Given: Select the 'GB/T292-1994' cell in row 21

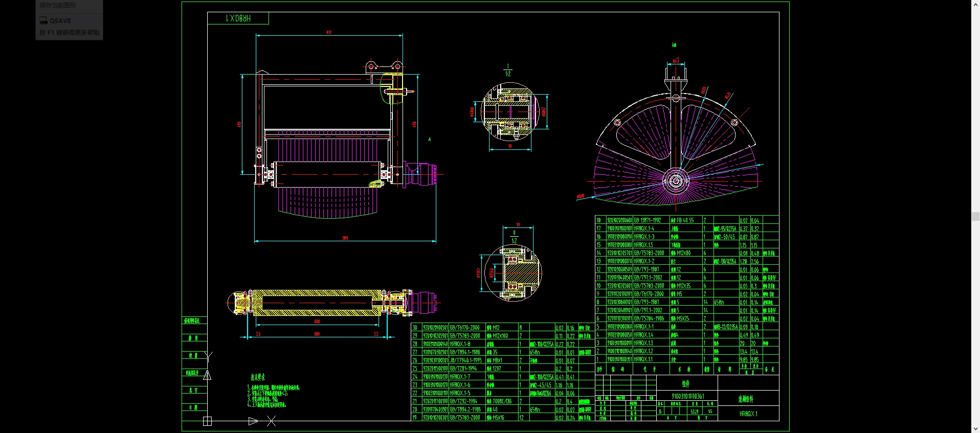Looking at the screenshot, I should pyautogui.click(x=467, y=401).
